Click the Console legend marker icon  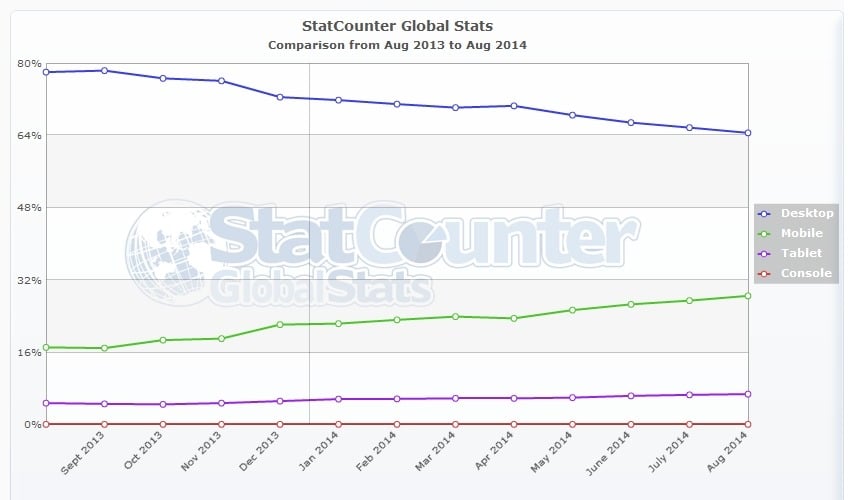coord(767,273)
